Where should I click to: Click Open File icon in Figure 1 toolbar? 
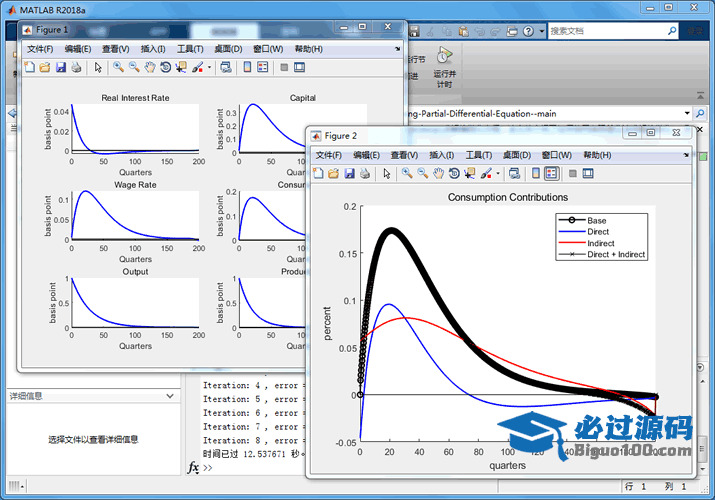45,67
